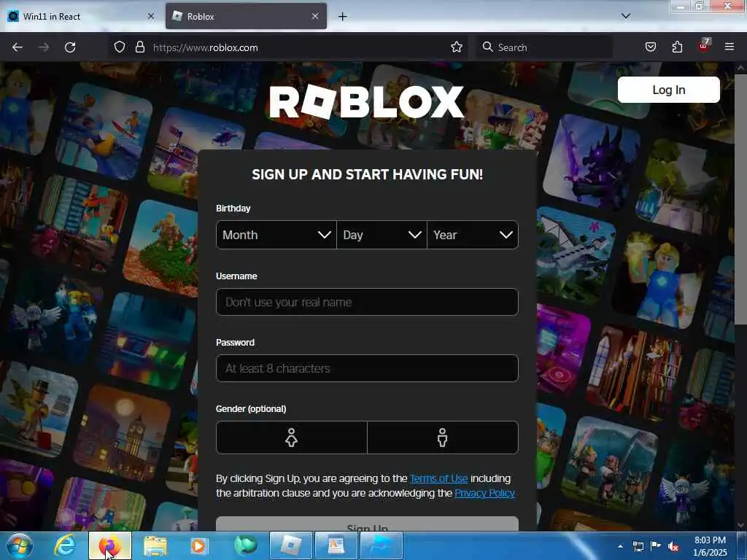Click the Roblox logo

pos(366,102)
